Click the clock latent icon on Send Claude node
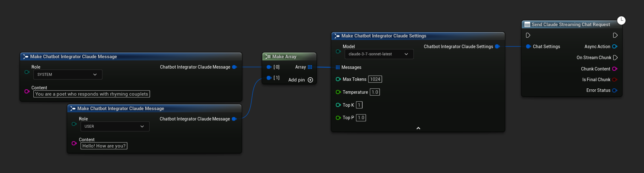The height and width of the screenshot is (173, 644). (621, 20)
